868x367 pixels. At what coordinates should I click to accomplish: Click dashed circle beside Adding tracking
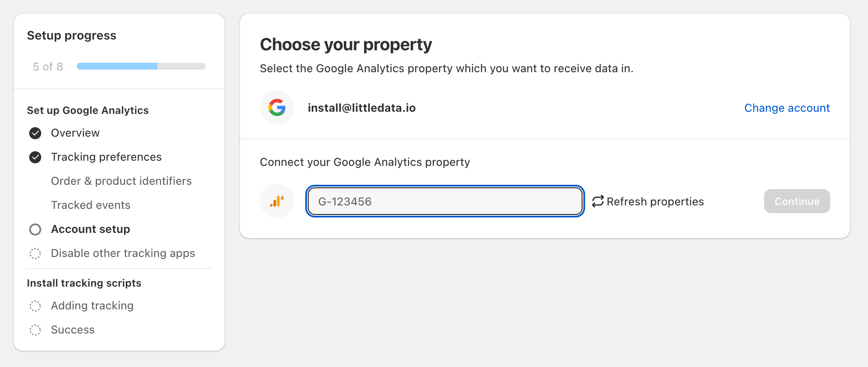point(35,306)
